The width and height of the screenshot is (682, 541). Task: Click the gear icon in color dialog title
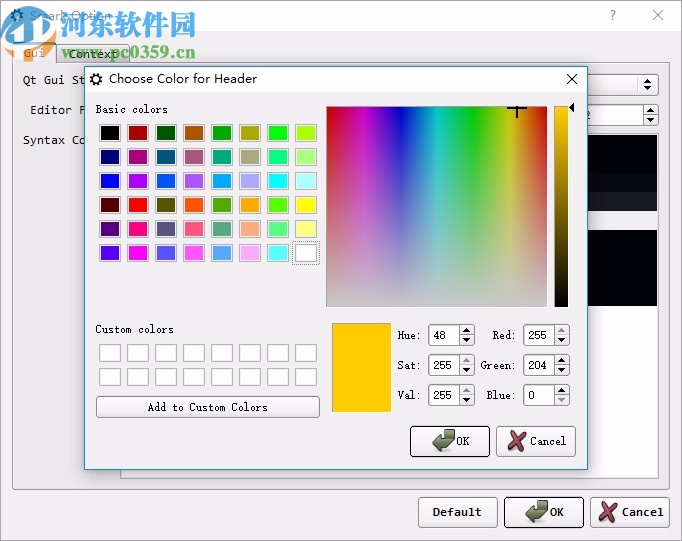tap(96, 79)
